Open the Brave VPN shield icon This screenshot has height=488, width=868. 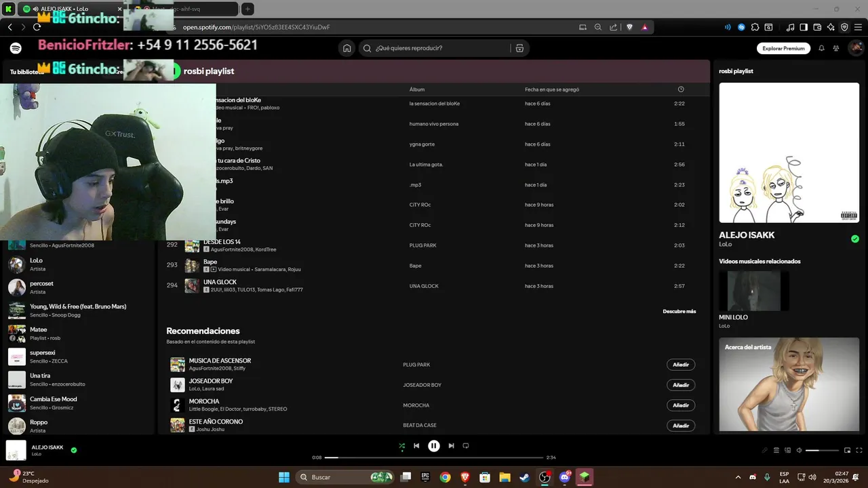pyautogui.click(x=844, y=27)
